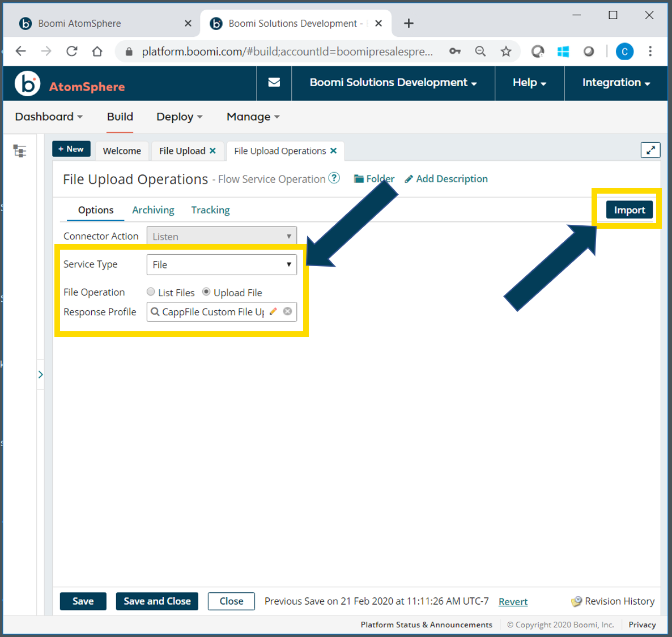Open the Flow Service Operation help question mark
The width and height of the screenshot is (672, 637).
click(x=334, y=177)
